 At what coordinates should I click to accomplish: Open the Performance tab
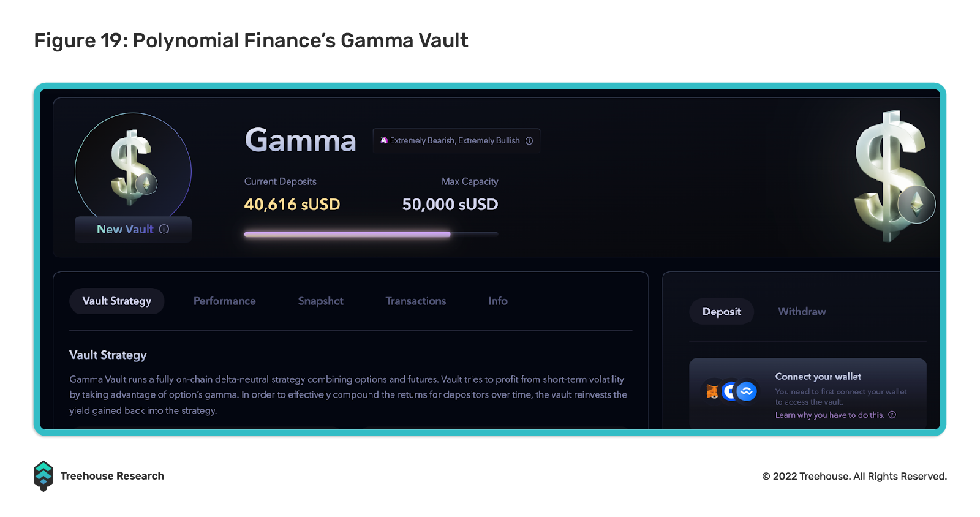(x=225, y=301)
